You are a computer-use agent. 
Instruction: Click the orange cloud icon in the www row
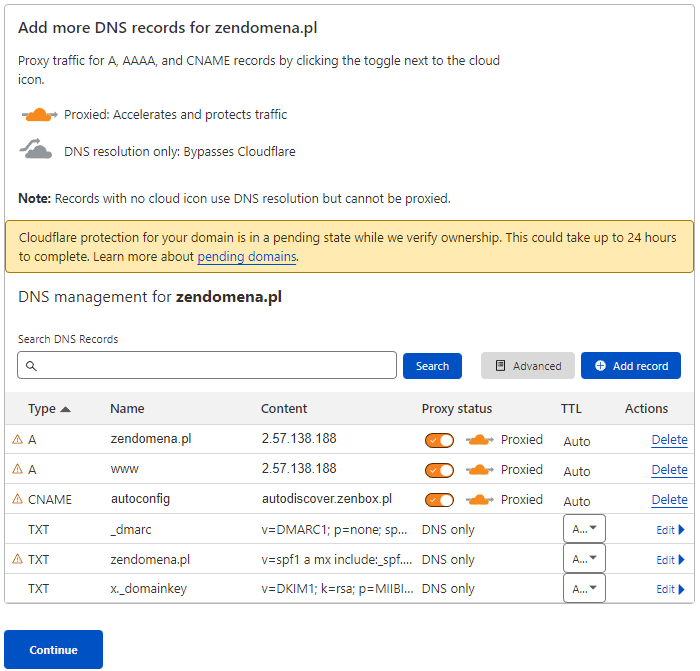pyautogui.click(x=480, y=470)
